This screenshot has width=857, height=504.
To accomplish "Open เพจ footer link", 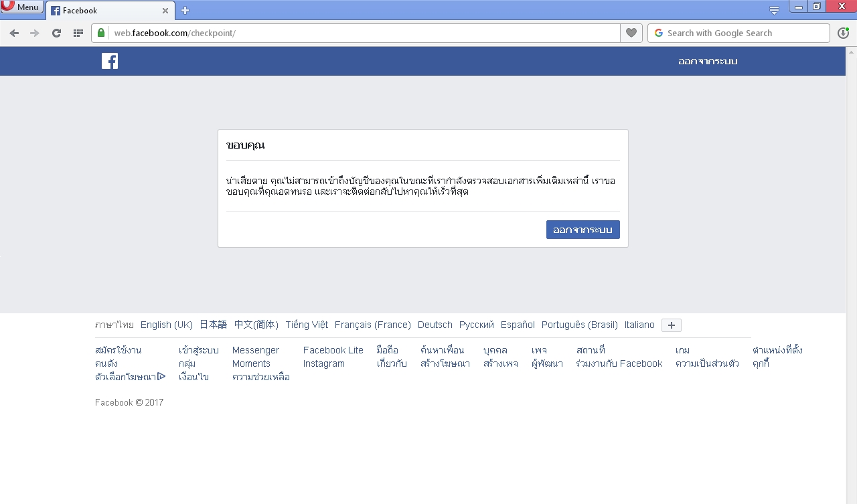I will [x=539, y=350].
